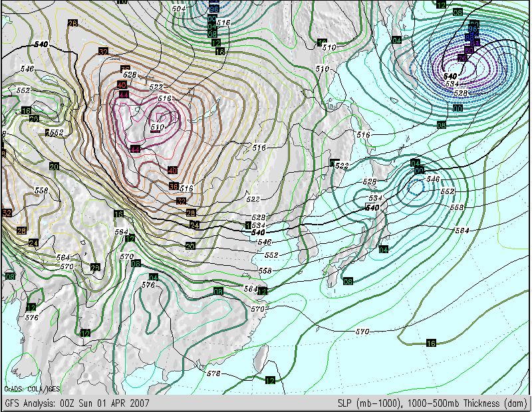
Task: Select the bold 540 label at upper left
Action: coord(41,45)
